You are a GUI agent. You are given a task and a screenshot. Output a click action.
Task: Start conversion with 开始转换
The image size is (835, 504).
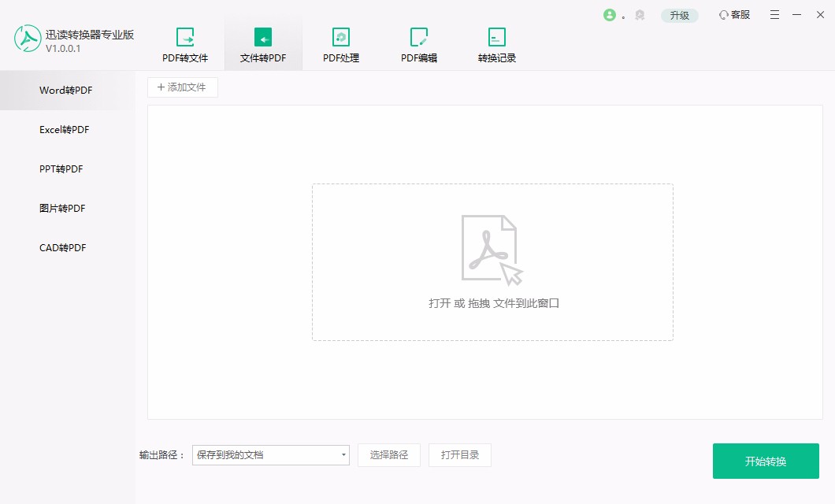pyautogui.click(x=766, y=461)
